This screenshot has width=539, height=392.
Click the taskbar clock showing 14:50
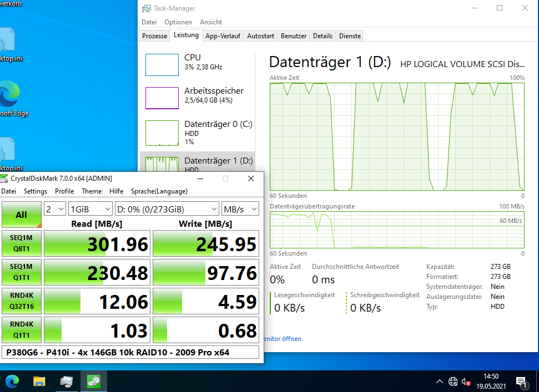491,381
